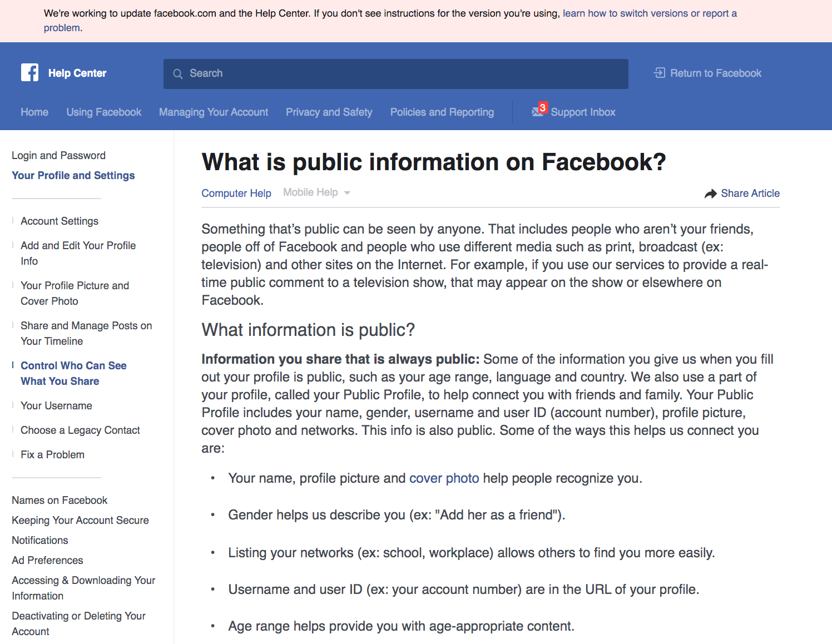
Task: Click the Help Center title link
Action: click(77, 73)
